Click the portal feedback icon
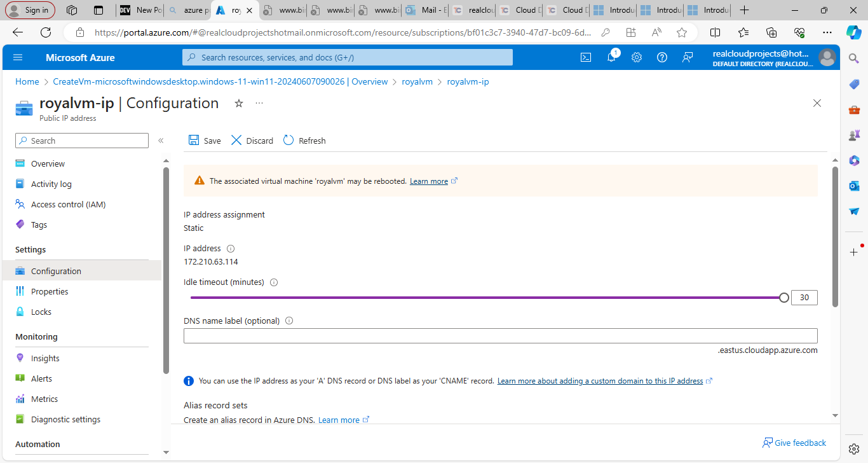The width and height of the screenshot is (868, 463). (688, 57)
